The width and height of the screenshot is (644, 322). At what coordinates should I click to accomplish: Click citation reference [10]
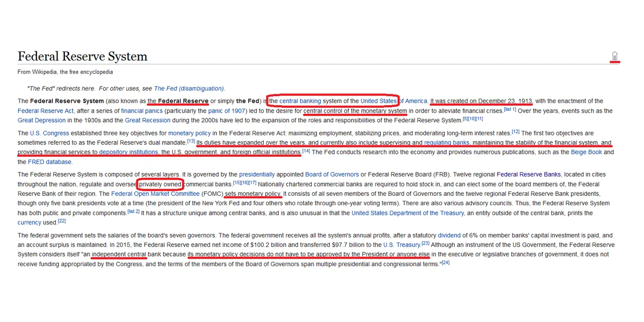click(472, 119)
